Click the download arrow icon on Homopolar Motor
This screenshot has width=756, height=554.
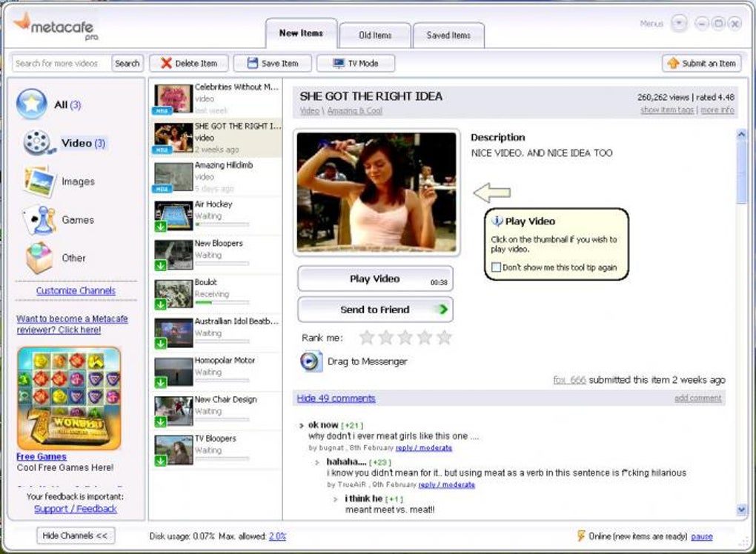160,382
